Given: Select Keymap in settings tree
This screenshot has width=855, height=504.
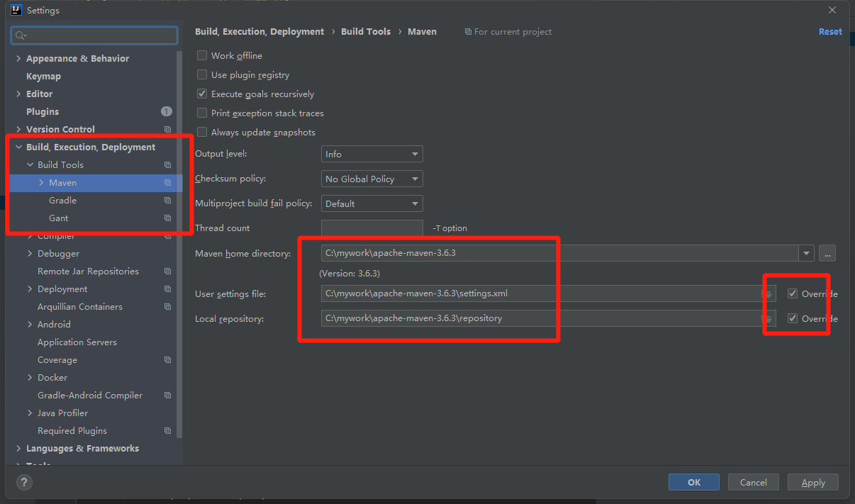Looking at the screenshot, I should [43, 76].
